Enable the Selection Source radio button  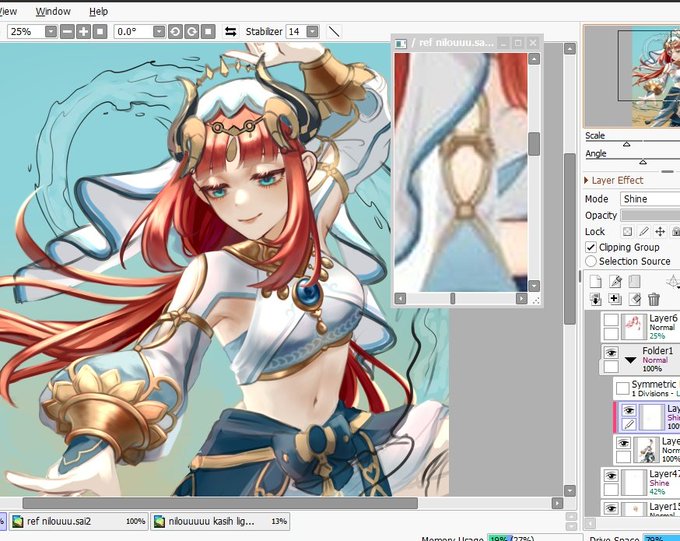[x=591, y=261]
